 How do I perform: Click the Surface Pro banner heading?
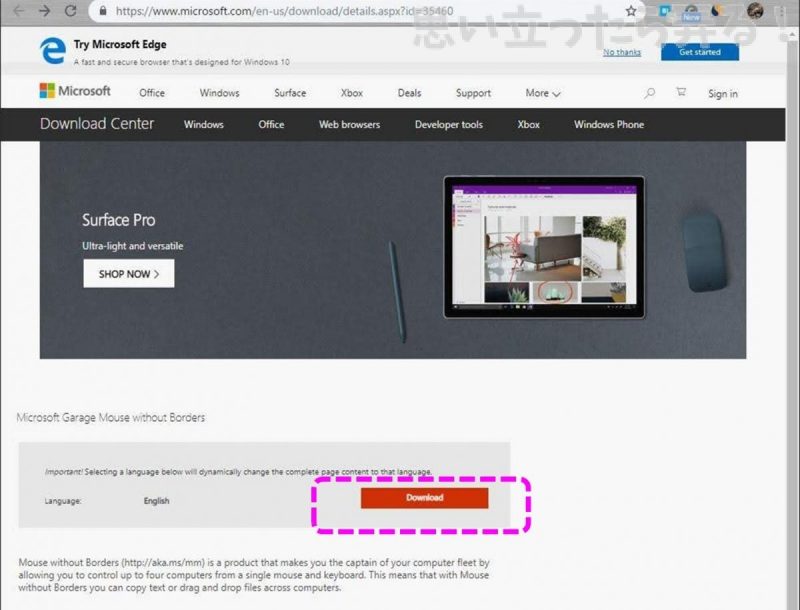pos(118,220)
